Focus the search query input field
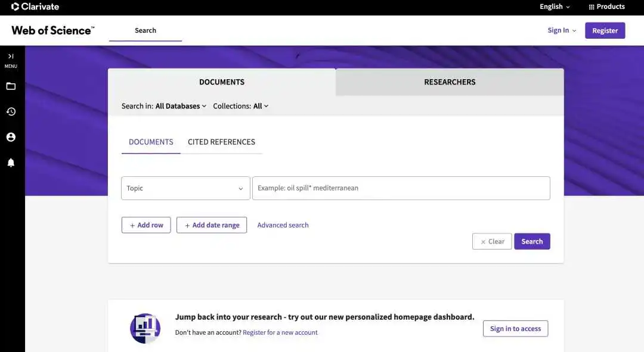644x352 pixels. click(x=401, y=188)
